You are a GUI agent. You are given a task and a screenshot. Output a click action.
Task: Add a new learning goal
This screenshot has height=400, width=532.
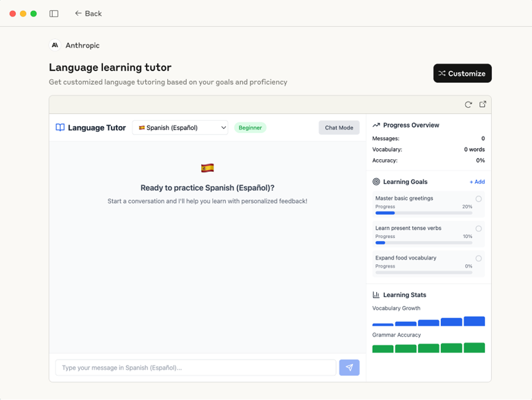pos(477,182)
